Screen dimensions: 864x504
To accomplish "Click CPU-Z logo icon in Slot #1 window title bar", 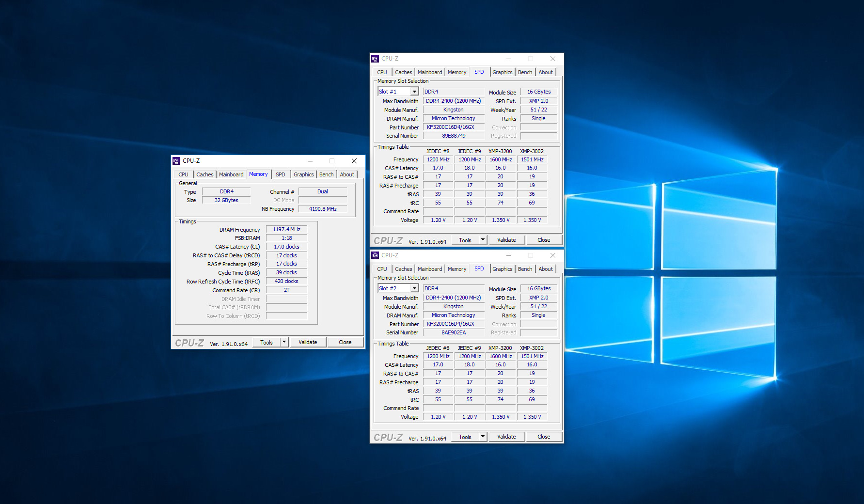I will [375, 59].
